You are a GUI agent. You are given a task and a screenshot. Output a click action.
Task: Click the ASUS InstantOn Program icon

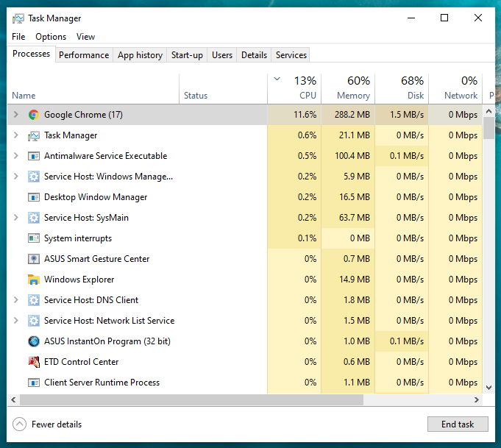pyautogui.click(x=34, y=341)
